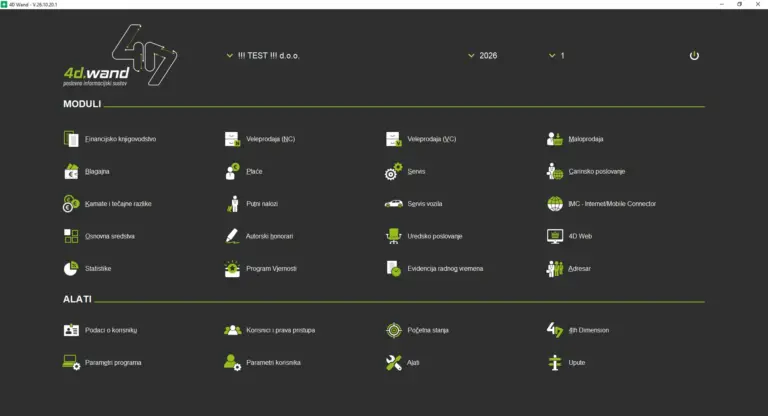Click the power button icon
Screen dimensions: 768x416
pos(694,55)
